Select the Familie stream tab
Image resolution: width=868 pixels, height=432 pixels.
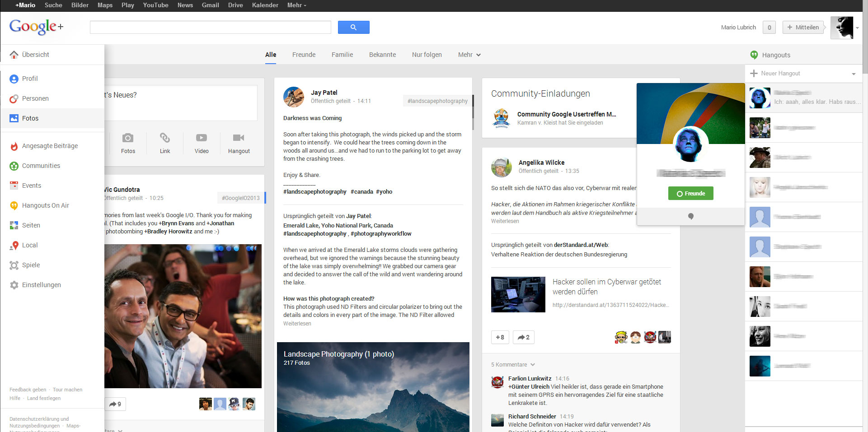[342, 55]
